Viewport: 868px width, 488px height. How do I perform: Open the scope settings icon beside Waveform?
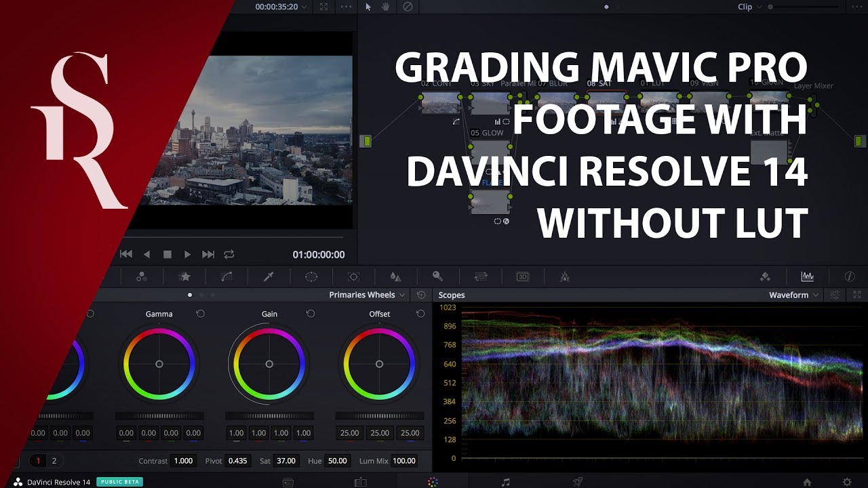pyautogui.click(x=835, y=295)
